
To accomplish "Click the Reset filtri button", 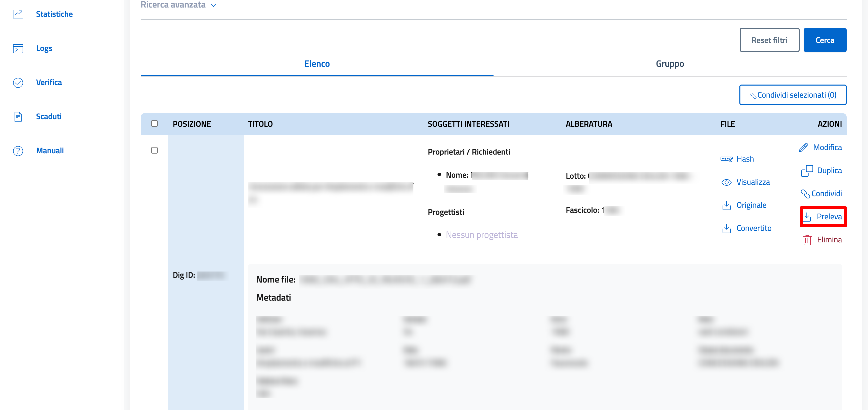I will (769, 40).
